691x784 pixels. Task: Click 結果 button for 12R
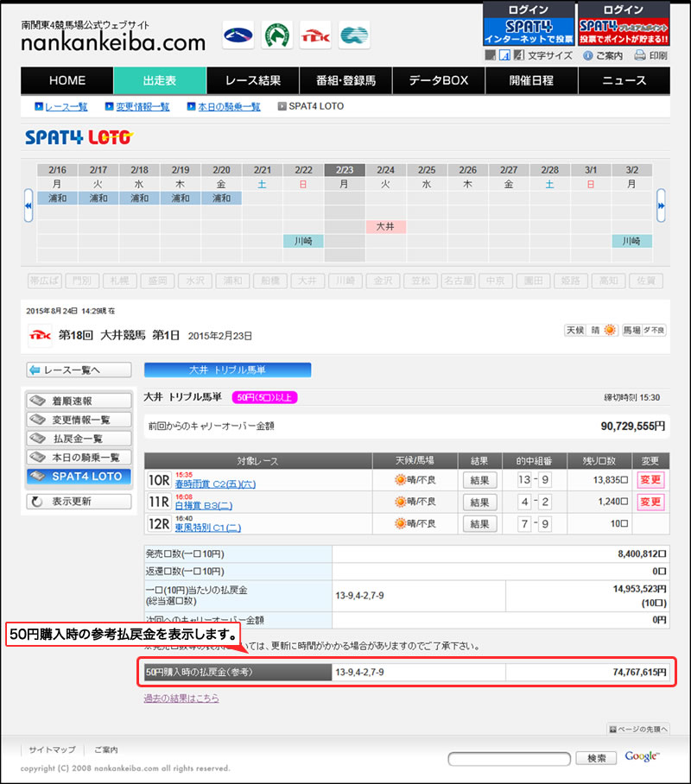click(x=480, y=524)
